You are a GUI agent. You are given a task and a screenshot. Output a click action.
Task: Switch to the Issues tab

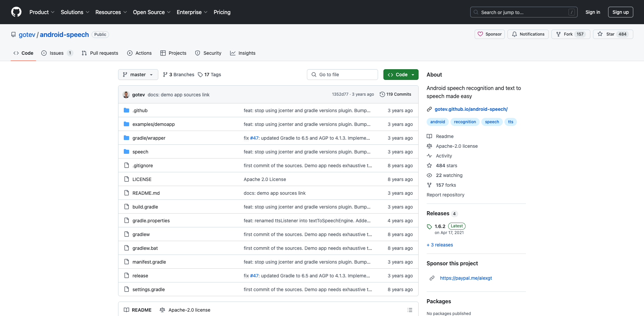coord(57,53)
